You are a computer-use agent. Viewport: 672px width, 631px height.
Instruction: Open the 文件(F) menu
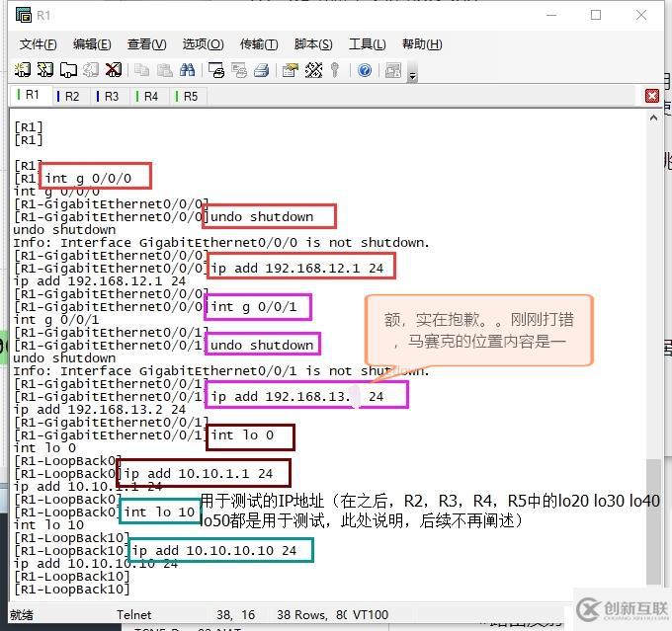tap(39, 44)
